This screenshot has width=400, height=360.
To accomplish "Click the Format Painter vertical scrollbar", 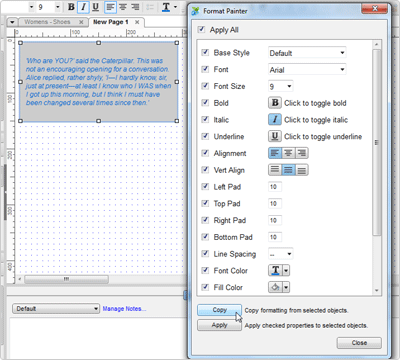I will pyautogui.click(x=376, y=143).
